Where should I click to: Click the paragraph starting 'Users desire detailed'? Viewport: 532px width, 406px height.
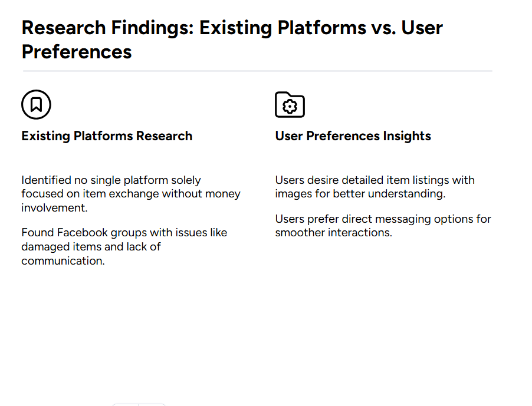(x=375, y=187)
